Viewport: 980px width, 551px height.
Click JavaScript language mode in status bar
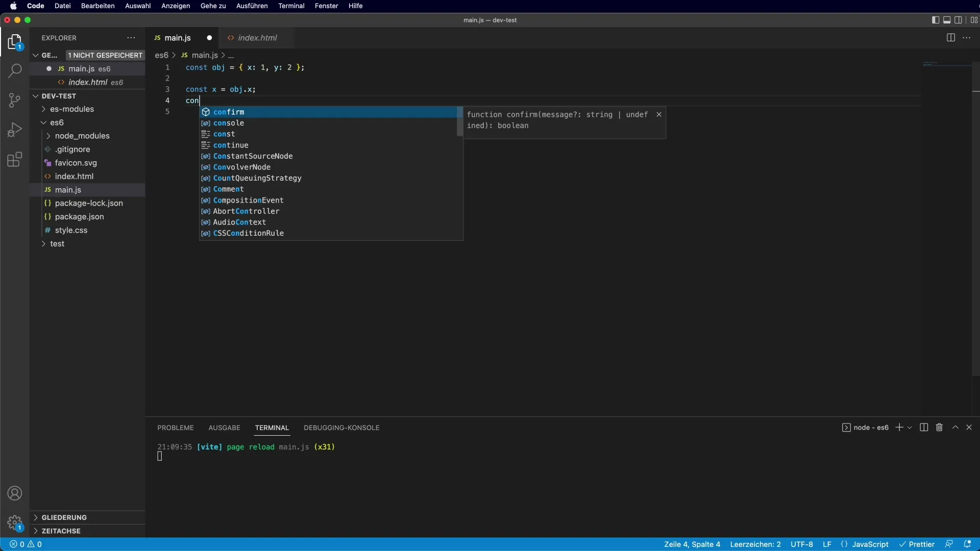870,544
